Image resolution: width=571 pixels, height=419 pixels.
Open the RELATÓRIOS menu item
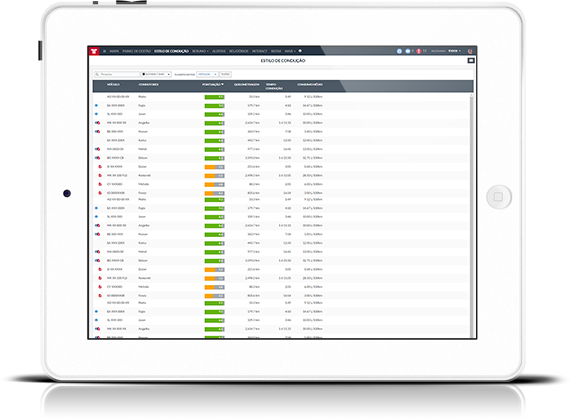[x=239, y=51]
